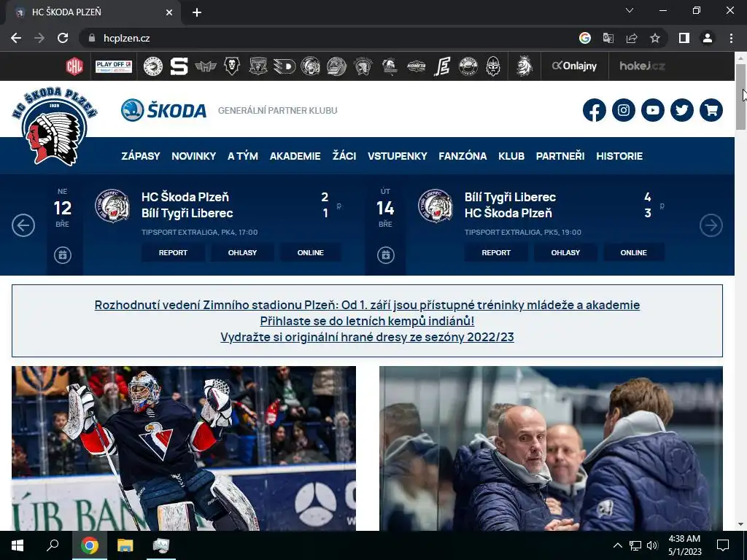Open OHLASY for March 14 match
The height and width of the screenshot is (560, 747).
tap(565, 252)
